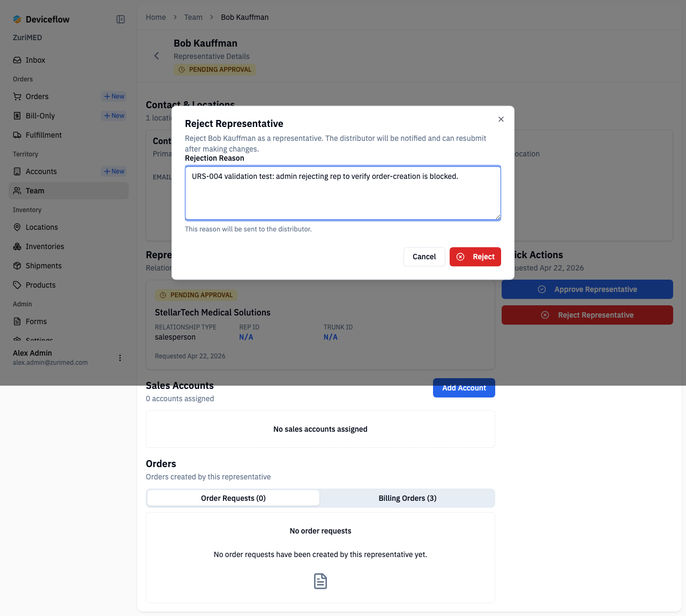This screenshot has width=686, height=616.
Task: Open the Inbox page
Action: point(69,60)
